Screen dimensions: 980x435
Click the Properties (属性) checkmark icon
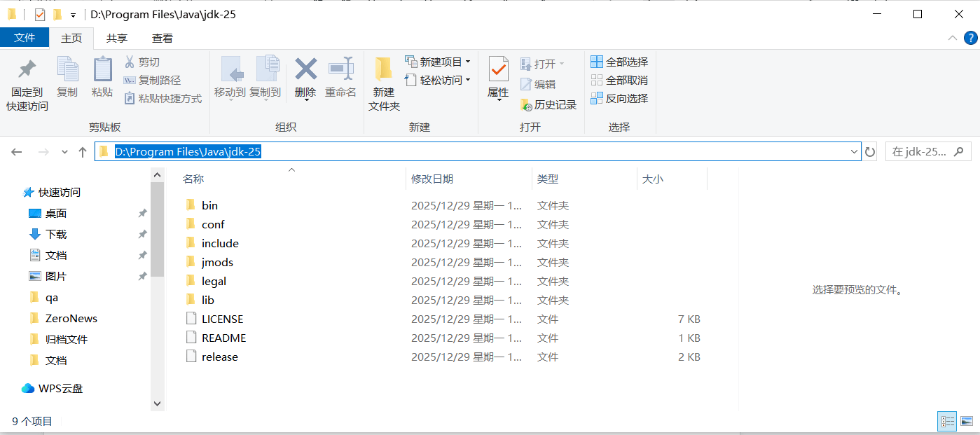498,69
